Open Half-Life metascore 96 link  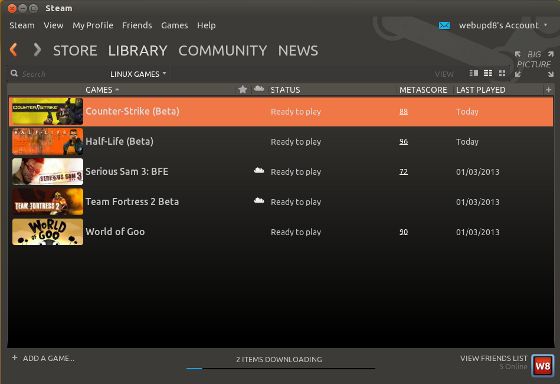click(404, 141)
